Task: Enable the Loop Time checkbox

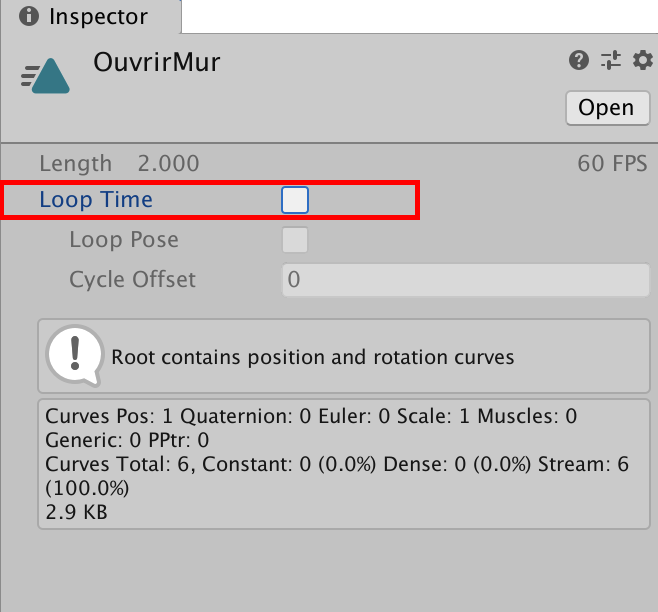Action: (x=295, y=200)
